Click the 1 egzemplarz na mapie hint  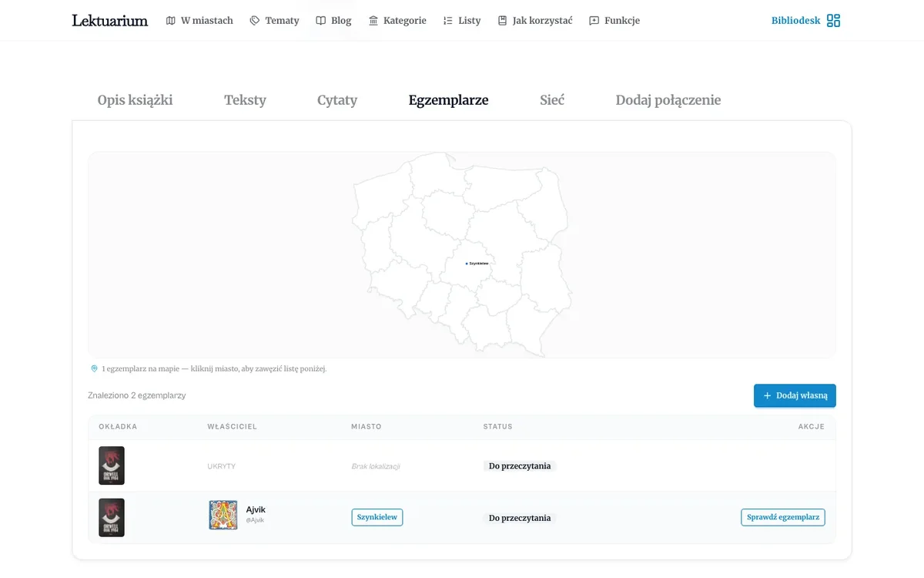(x=214, y=369)
